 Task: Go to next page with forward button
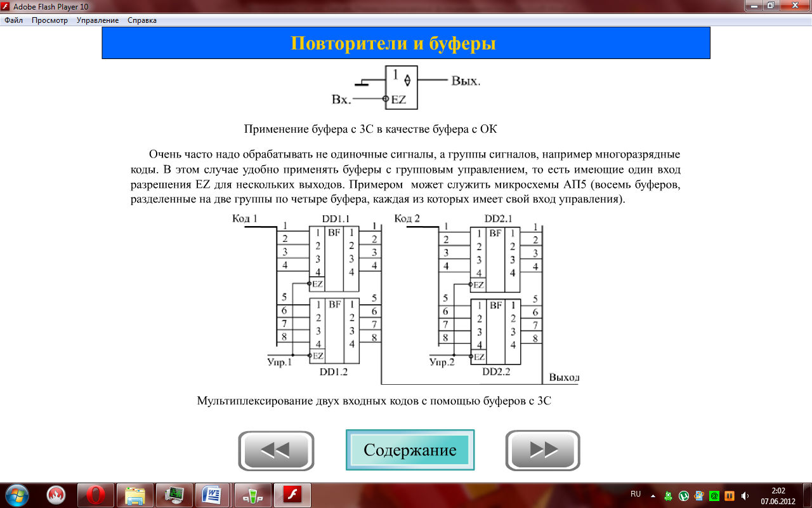(x=543, y=450)
